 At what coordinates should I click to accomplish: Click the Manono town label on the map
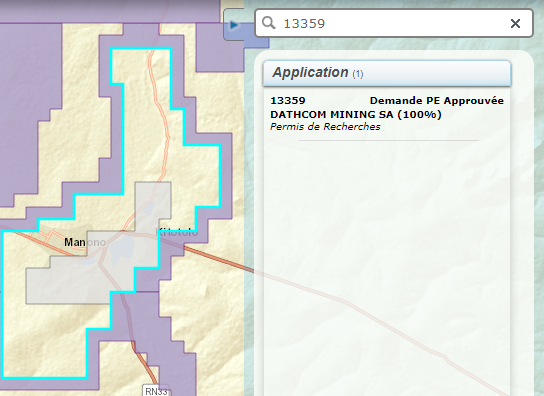[85, 242]
